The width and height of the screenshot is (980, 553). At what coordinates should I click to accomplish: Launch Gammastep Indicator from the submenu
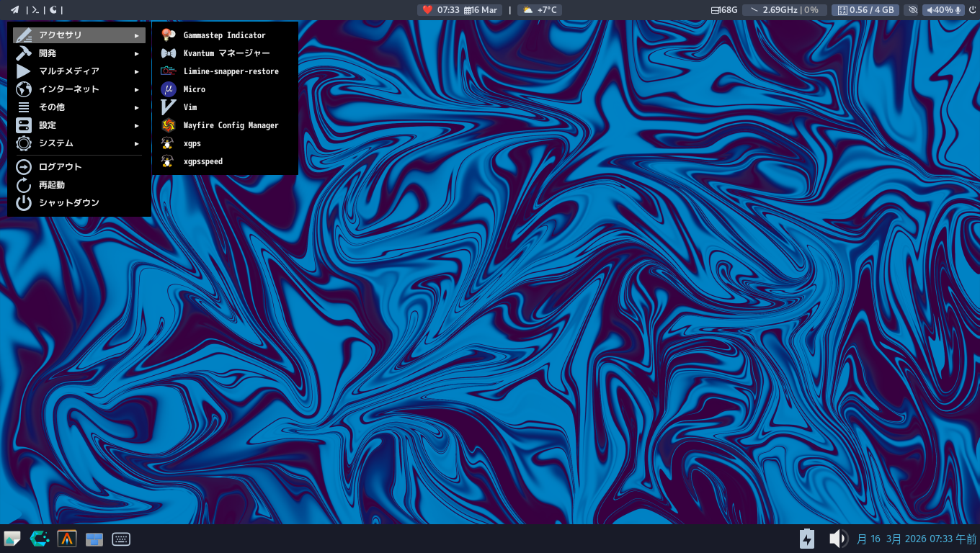[225, 35]
